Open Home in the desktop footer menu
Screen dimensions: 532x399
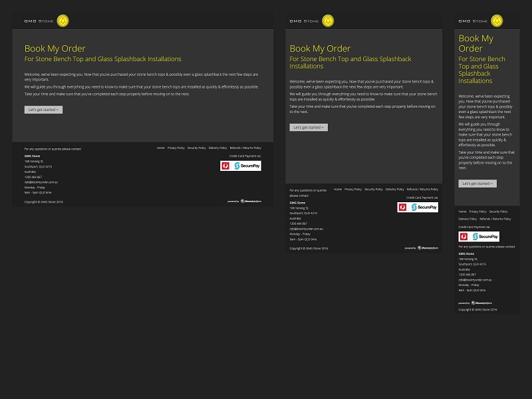pos(161,148)
